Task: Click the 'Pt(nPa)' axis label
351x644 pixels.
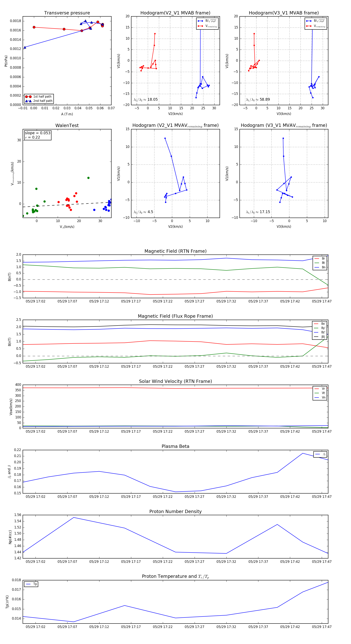Action: point(6,61)
